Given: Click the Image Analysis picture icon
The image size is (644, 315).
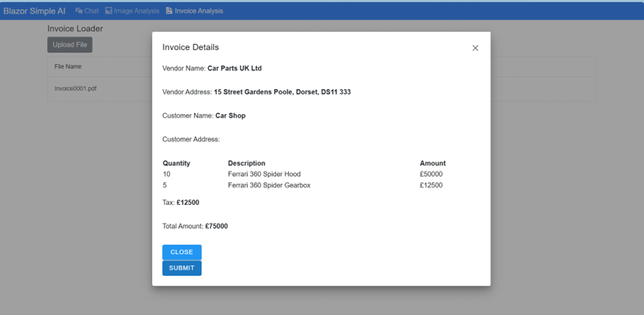Looking at the screenshot, I should [x=108, y=11].
